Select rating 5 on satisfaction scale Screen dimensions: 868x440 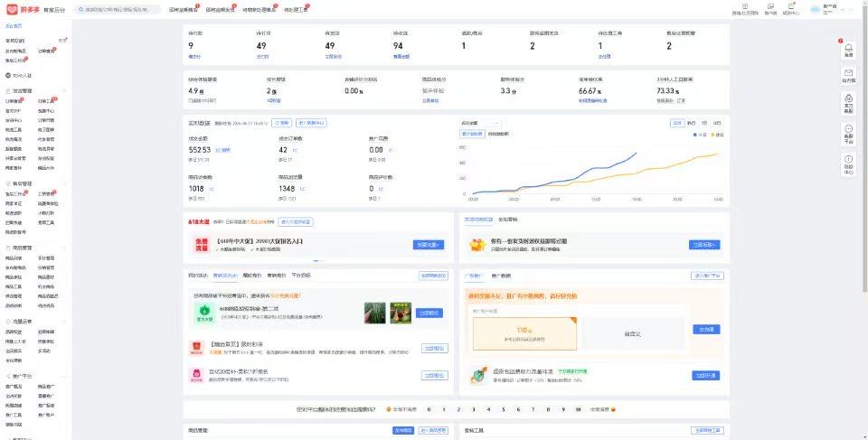tap(504, 409)
